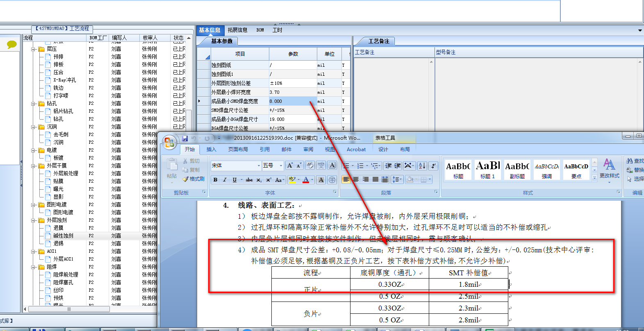
Task: Click the phonetic guide (wén) icon
Action: (x=321, y=165)
